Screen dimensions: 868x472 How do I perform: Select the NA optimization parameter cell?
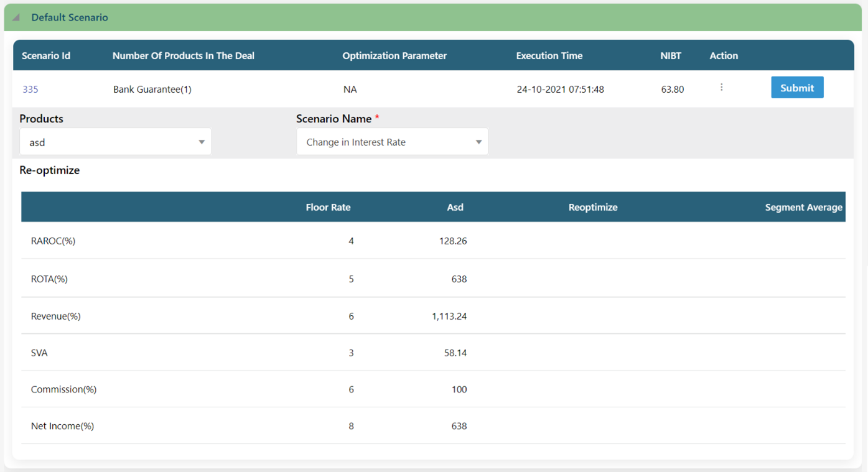tap(350, 89)
